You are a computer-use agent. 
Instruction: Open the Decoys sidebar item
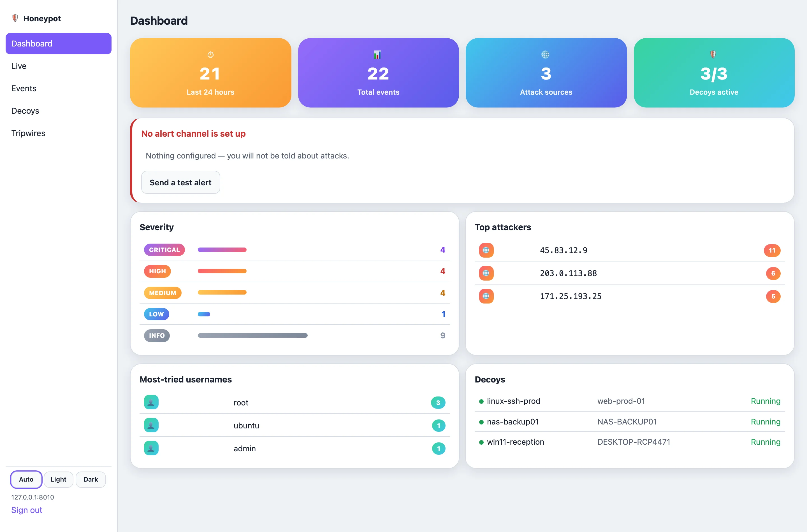click(x=58, y=111)
